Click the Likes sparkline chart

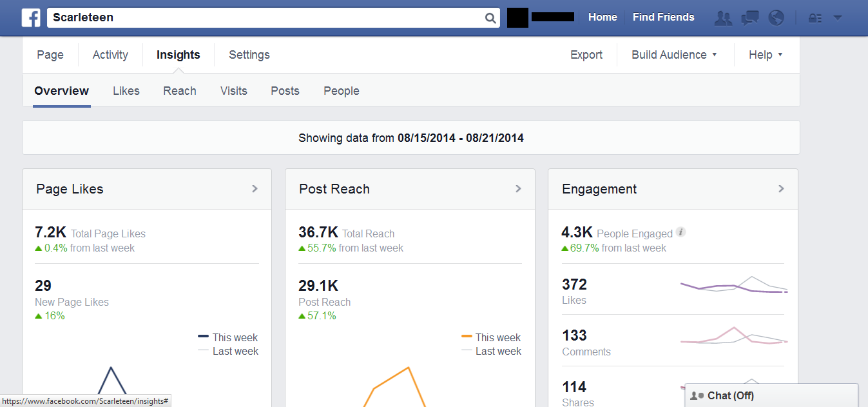tap(734, 284)
